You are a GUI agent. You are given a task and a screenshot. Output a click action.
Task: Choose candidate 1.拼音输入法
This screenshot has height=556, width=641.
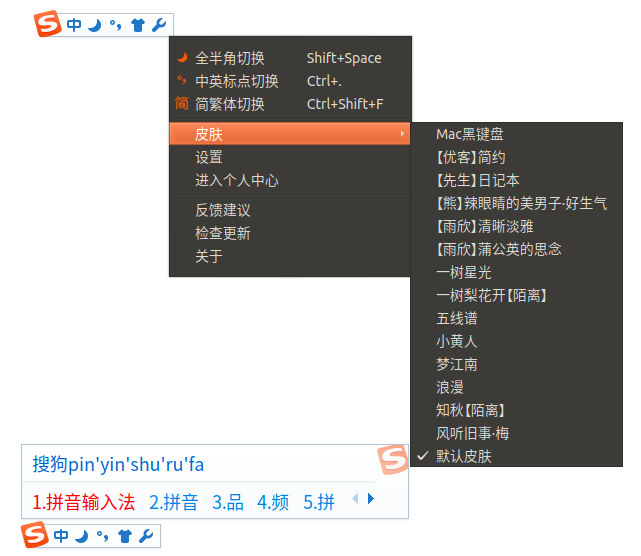point(84,502)
